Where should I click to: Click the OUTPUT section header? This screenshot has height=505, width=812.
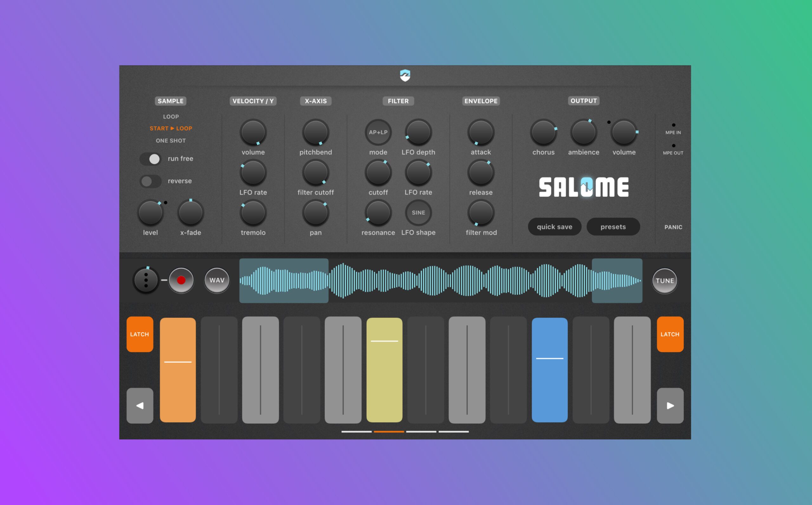[583, 101]
